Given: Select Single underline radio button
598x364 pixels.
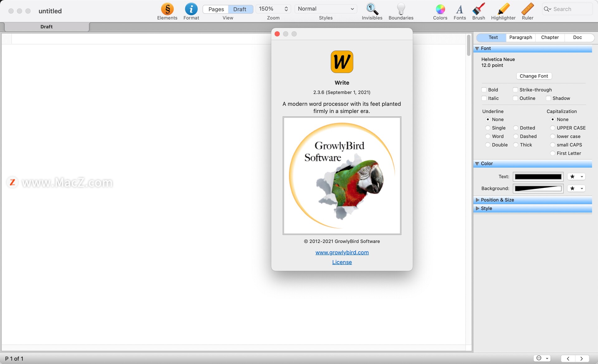Looking at the screenshot, I should pyautogui.click(x=488, y=128).
